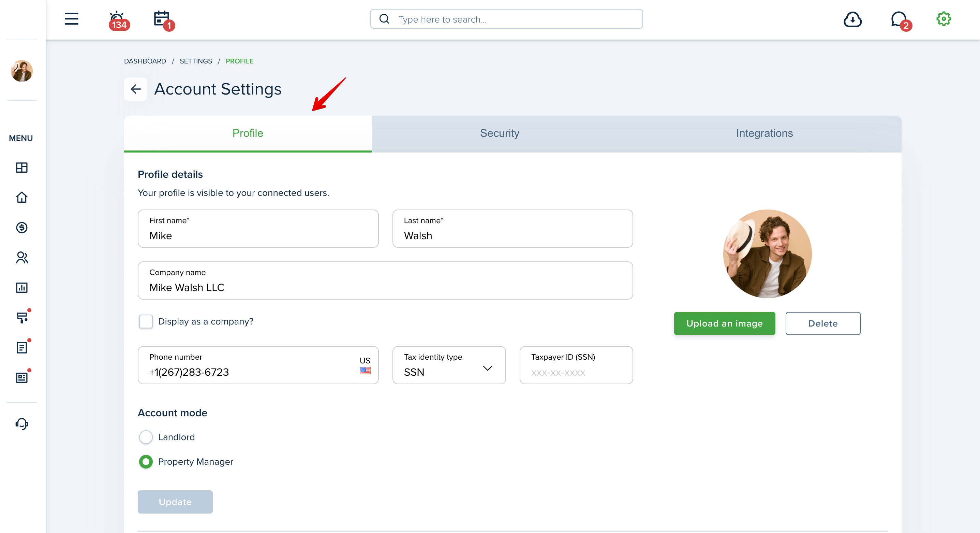Image resolution: width=980 pixels, height=533 pixels.
Task: Click the large profile photo
Action: pos(767,254)
